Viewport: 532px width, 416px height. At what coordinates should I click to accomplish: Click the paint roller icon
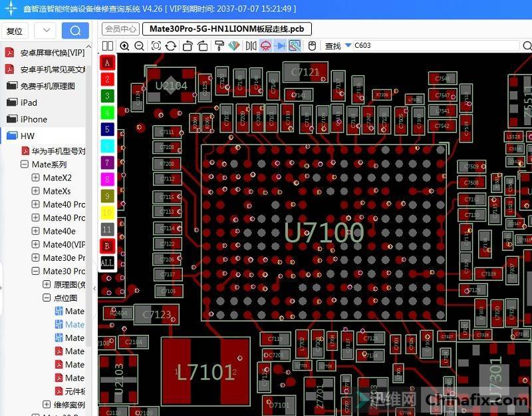[x=218, y=46]
